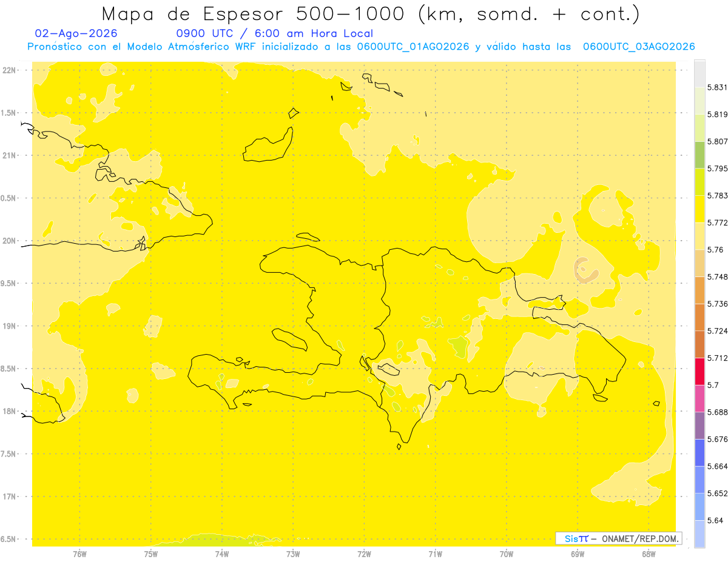This screenshot has height=562, width=728.
Task: Click the 19N latitude label
Action: [10, 326]
